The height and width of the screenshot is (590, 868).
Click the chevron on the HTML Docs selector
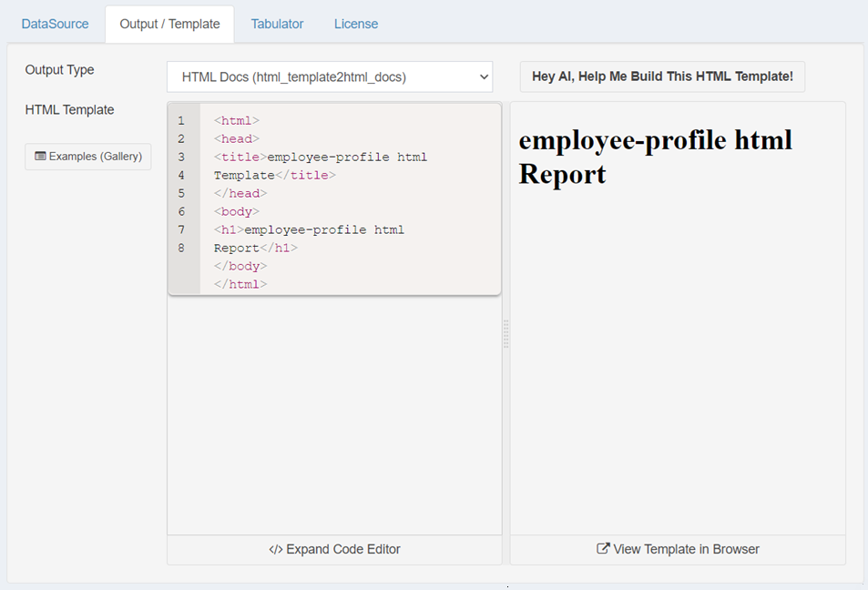(484, 76)
